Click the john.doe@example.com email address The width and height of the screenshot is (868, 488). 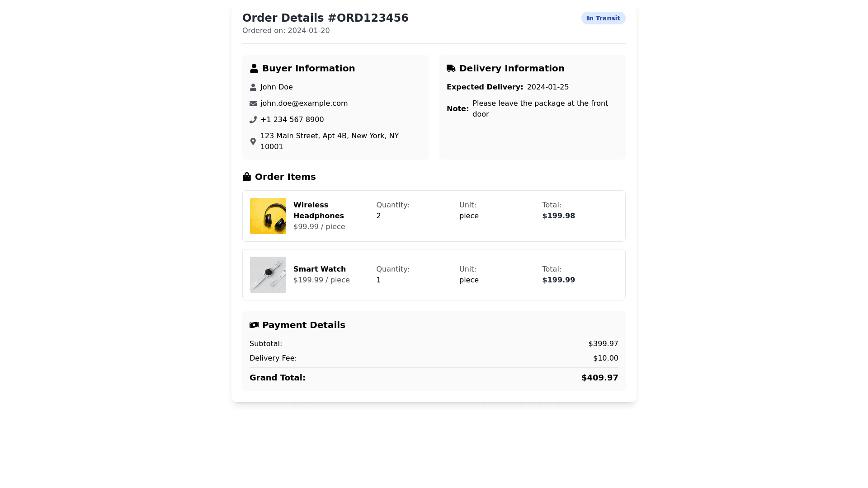point(304,103)
